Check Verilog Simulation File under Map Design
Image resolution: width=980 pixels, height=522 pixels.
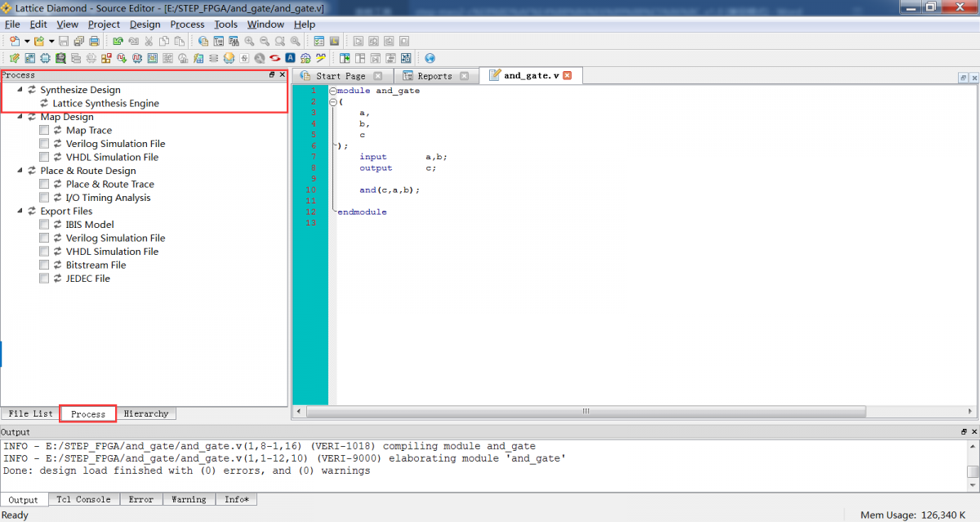pos(44,144)
